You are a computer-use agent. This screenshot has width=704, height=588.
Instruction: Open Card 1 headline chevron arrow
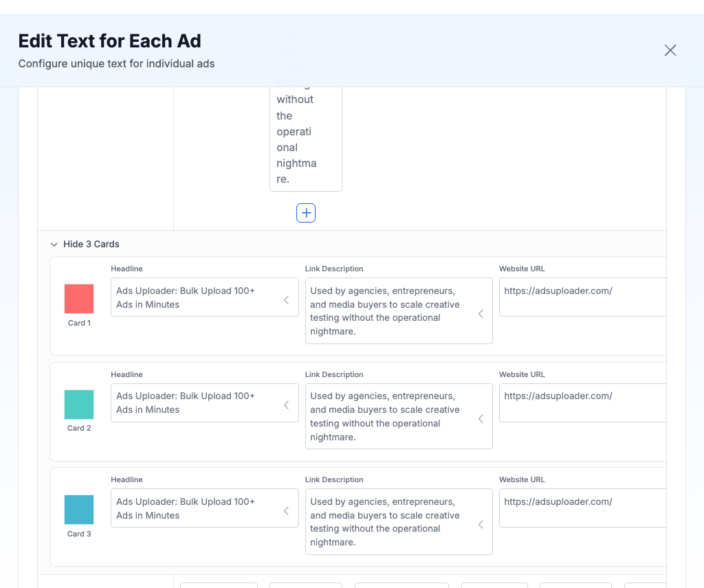pyautogui.click(x=286, y=299)
